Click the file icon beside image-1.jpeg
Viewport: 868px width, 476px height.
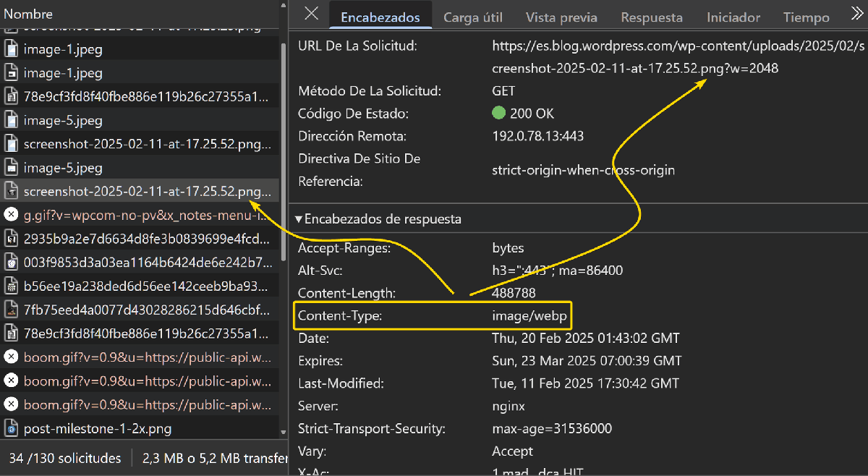point(10,48)
